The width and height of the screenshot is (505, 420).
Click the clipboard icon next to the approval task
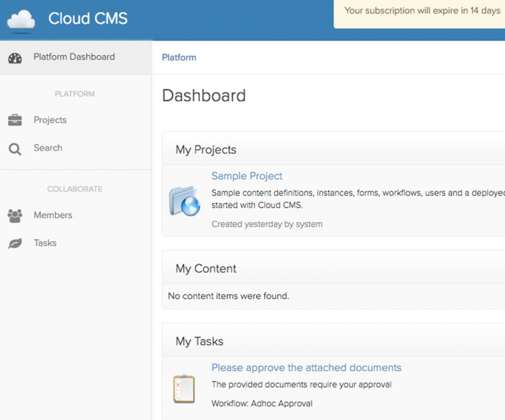click(184, 389)
